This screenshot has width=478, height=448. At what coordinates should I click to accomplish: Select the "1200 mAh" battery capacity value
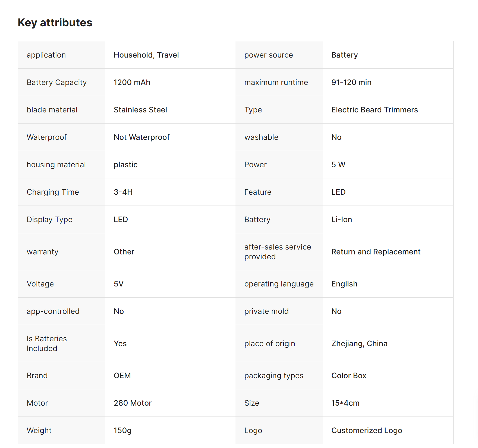click(x=132, y=82)
